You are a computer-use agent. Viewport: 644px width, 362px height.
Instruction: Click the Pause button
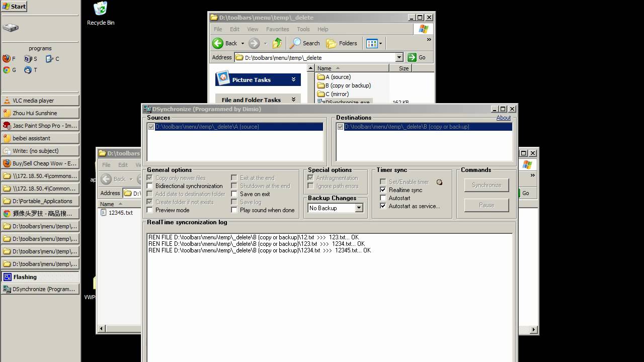click(487, 205)
